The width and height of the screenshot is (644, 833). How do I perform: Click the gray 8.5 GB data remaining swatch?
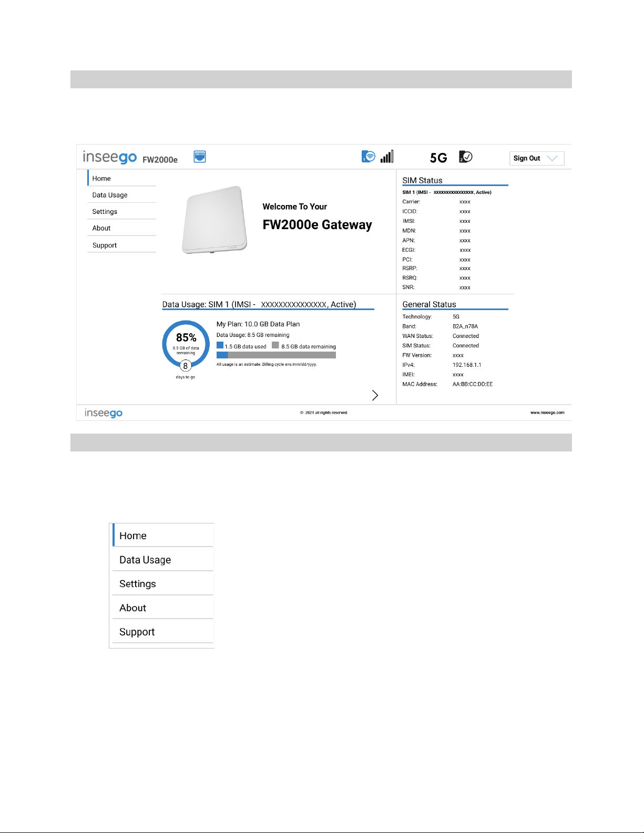click(x=275, y=345)
